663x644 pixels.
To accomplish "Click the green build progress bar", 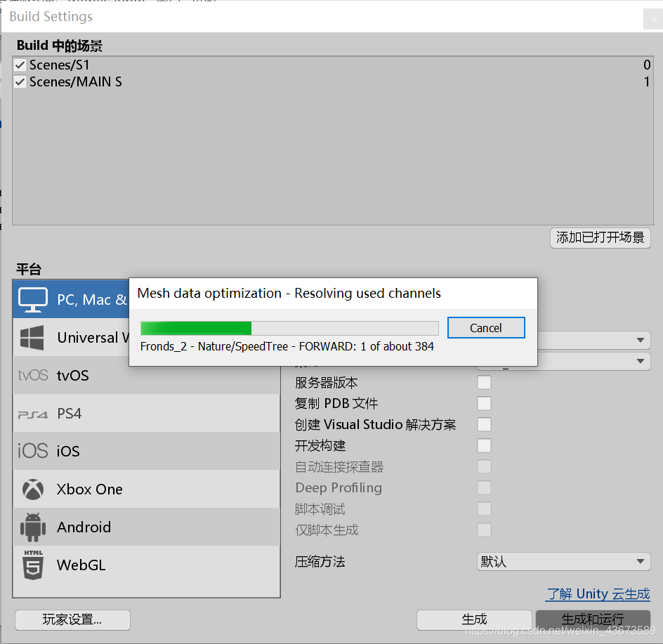I will [289, 328].
